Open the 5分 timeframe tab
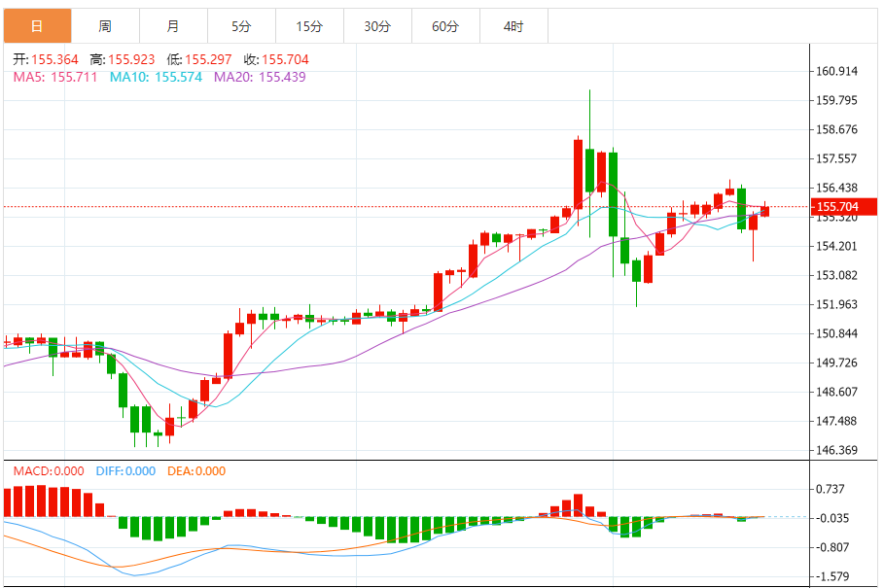The image size is (884, 588). pyautogui.click(x=242, y=26)
